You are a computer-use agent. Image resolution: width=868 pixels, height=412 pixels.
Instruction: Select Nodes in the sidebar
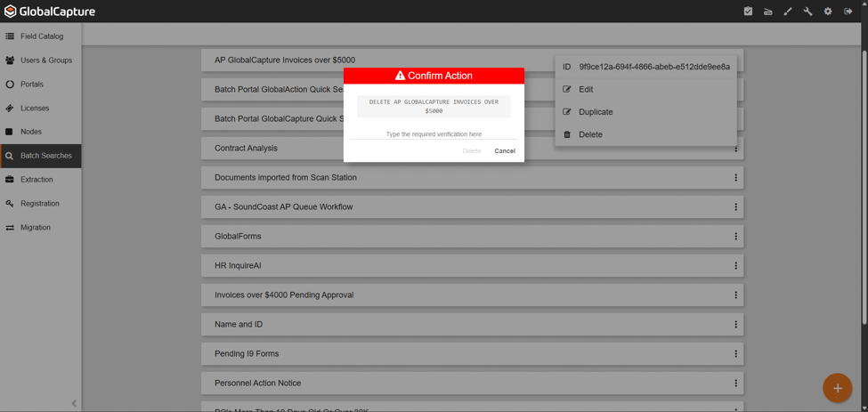tap(41, 132)
